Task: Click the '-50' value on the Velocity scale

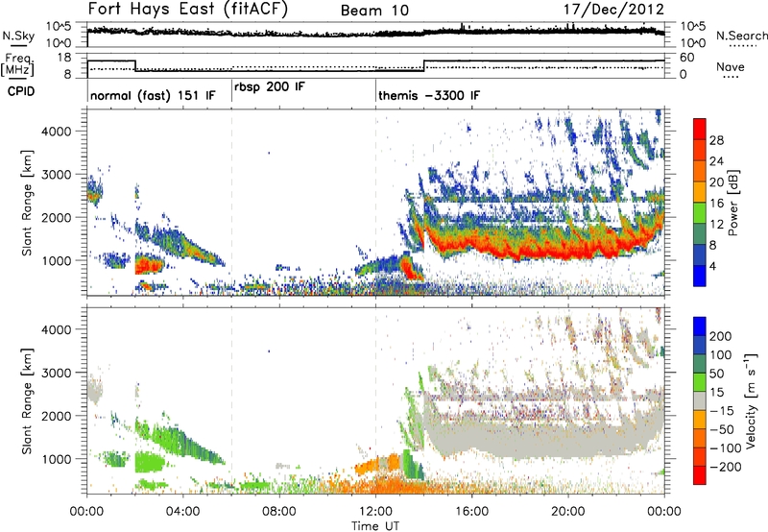Action: (x=722, y=429)
